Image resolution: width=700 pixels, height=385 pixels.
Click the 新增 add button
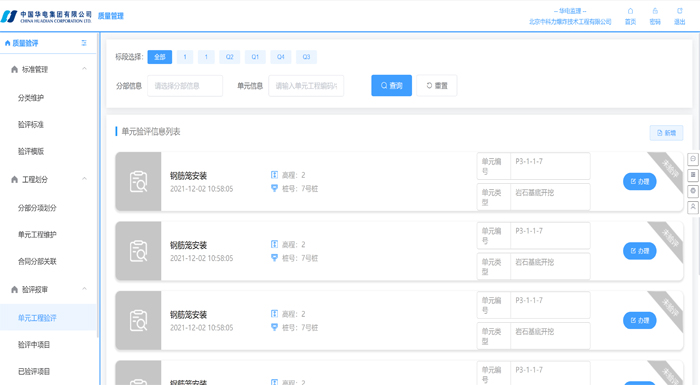tap(666, 133)
